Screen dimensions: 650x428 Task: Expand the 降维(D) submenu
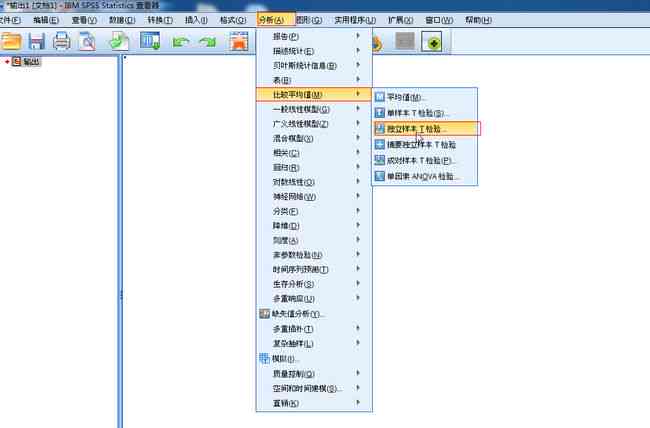[x=314, y=226]
